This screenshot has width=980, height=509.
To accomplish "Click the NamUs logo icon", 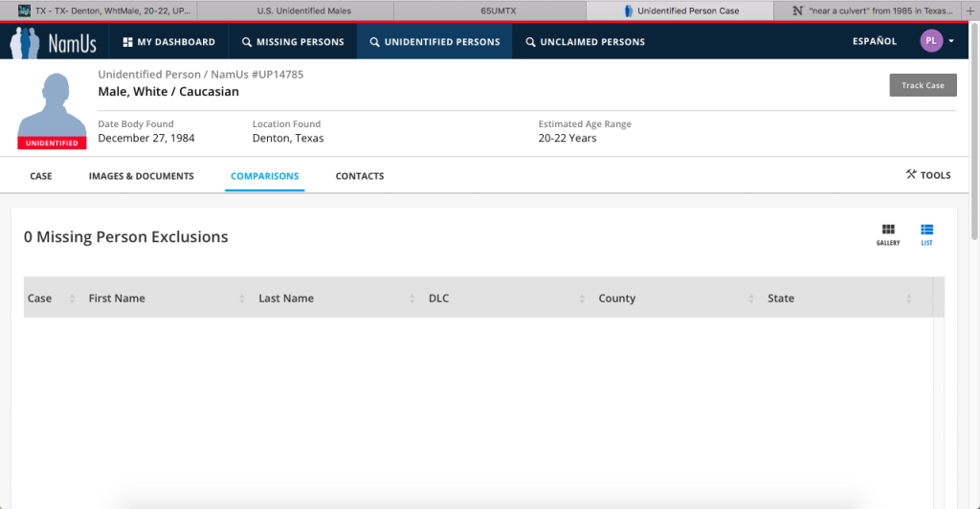I will click(x=51, y=42).
